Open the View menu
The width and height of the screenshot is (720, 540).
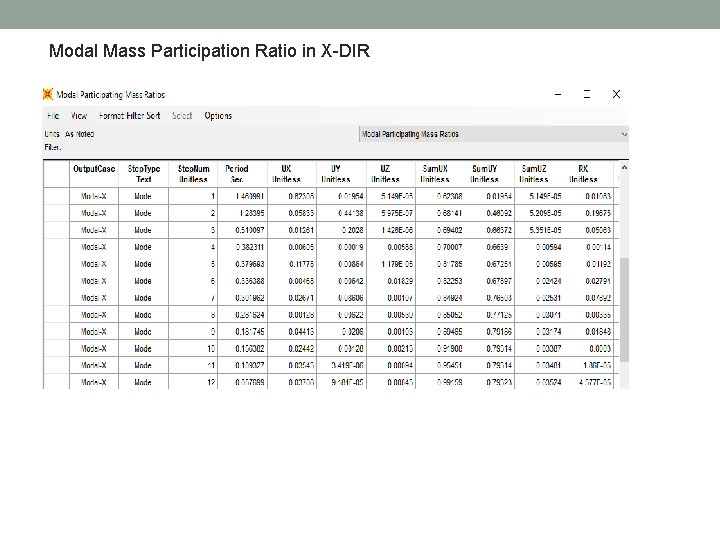(x=79, y=116)
